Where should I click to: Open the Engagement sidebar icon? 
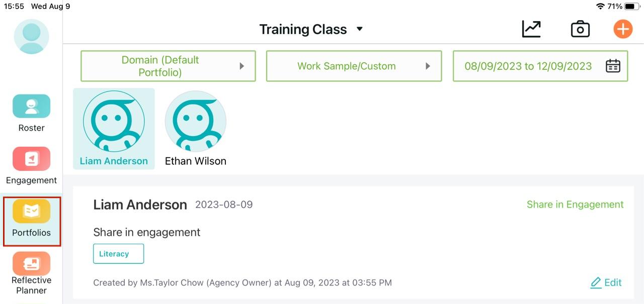31,159
